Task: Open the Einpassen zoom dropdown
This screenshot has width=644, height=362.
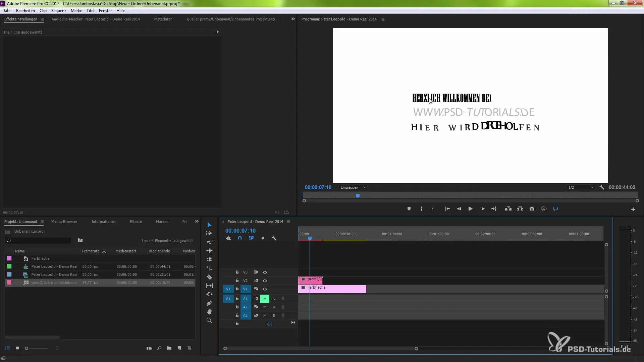Action: pyautogui.click(x=353, y=187)
